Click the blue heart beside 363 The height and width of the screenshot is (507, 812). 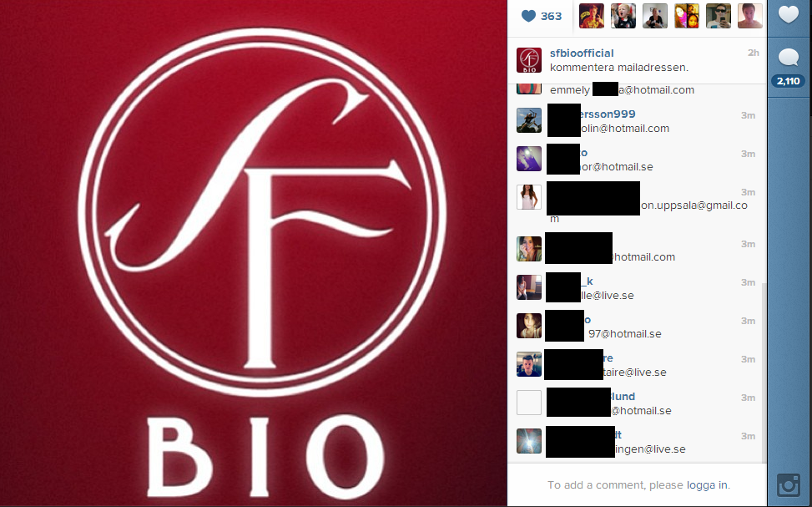(x=528, y=16)
